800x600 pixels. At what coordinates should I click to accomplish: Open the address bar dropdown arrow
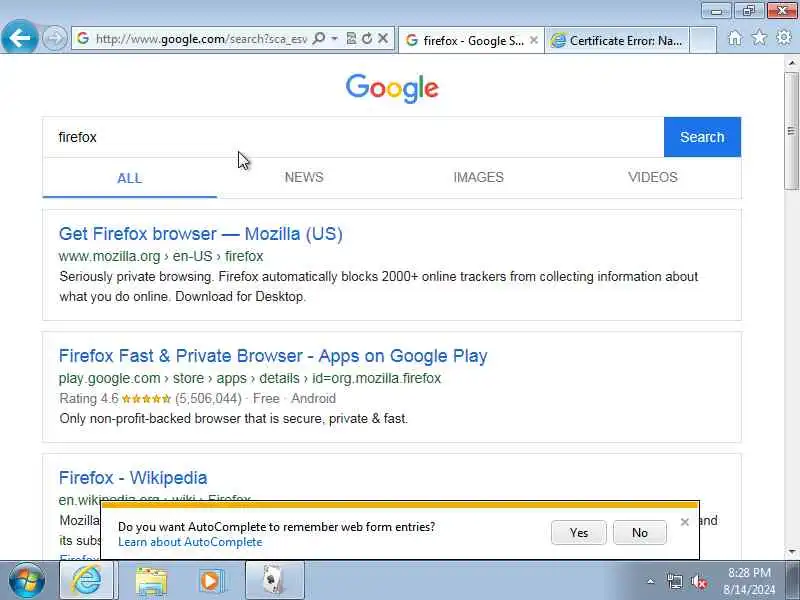(334, 38)
